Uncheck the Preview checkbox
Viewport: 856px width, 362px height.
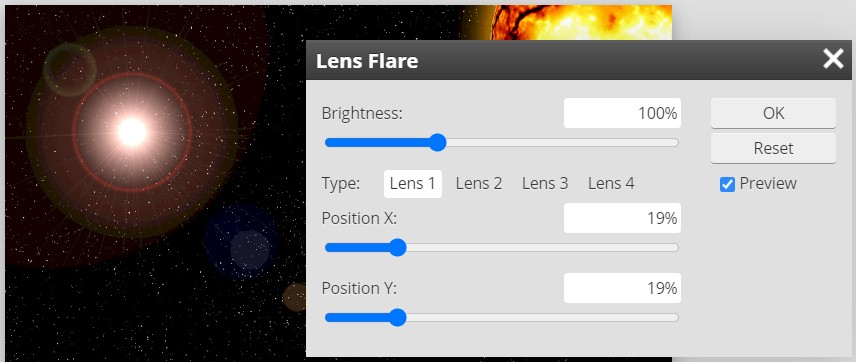coord(727,185)
